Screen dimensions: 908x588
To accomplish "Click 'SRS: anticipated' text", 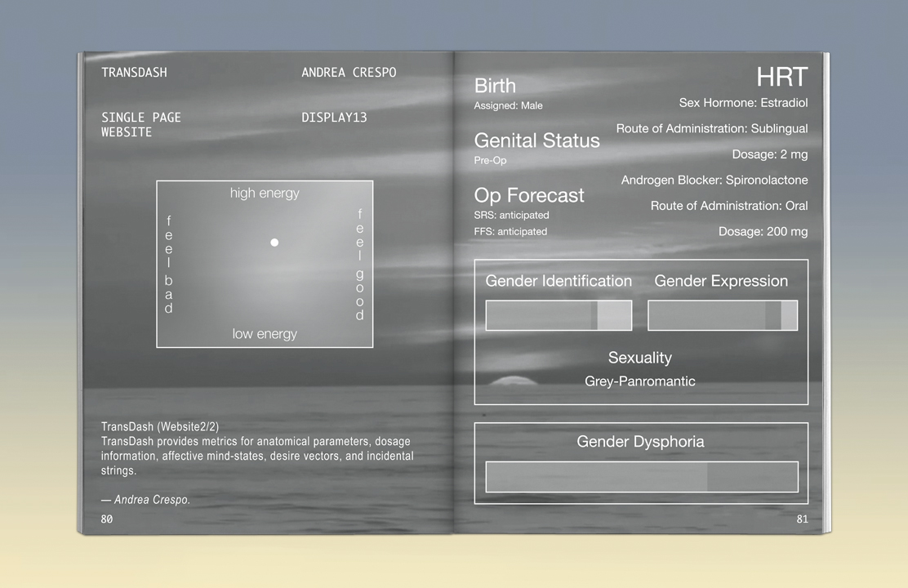I will (511, 215).
